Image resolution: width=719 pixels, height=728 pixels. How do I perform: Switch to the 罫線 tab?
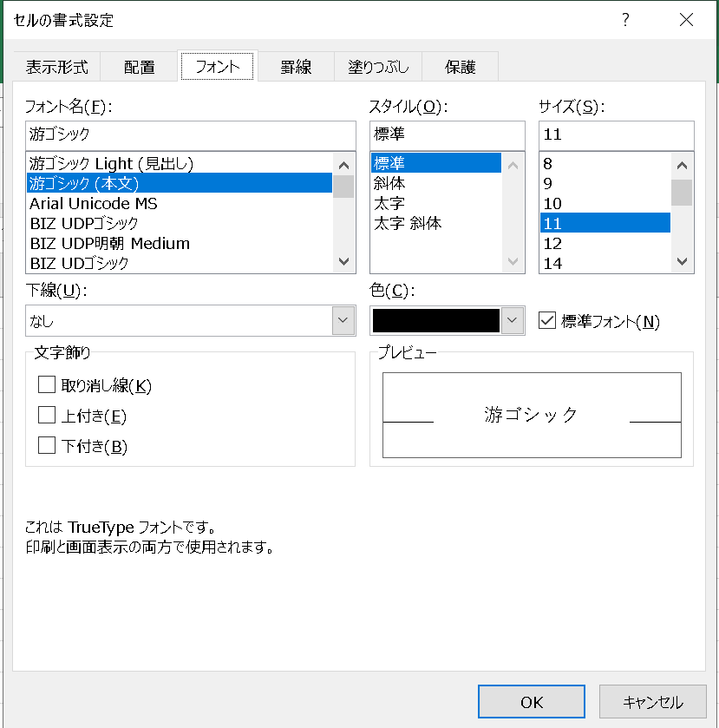pyautogui.click(x=296, y=67)
